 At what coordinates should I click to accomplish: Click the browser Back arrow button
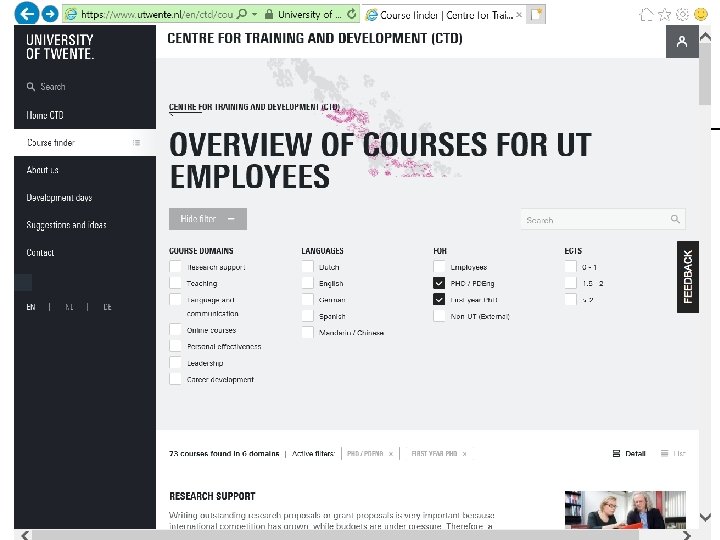click(27, 13)
